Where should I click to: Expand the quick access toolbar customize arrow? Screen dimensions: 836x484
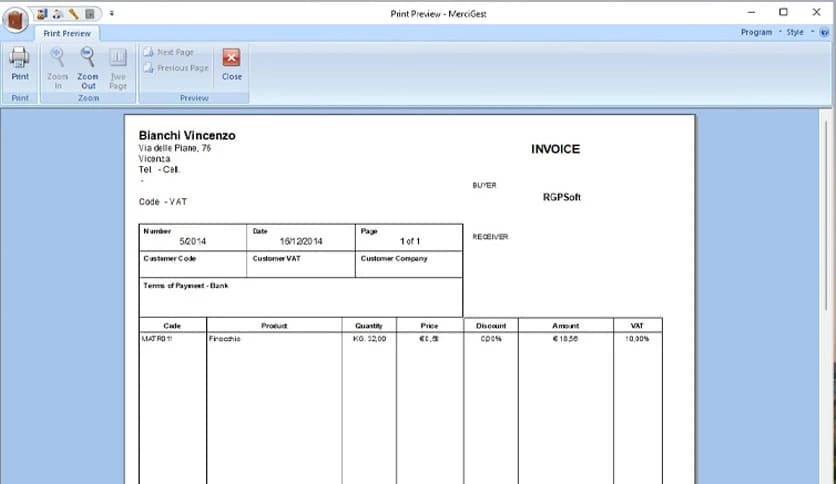click(x=111, y=13)
